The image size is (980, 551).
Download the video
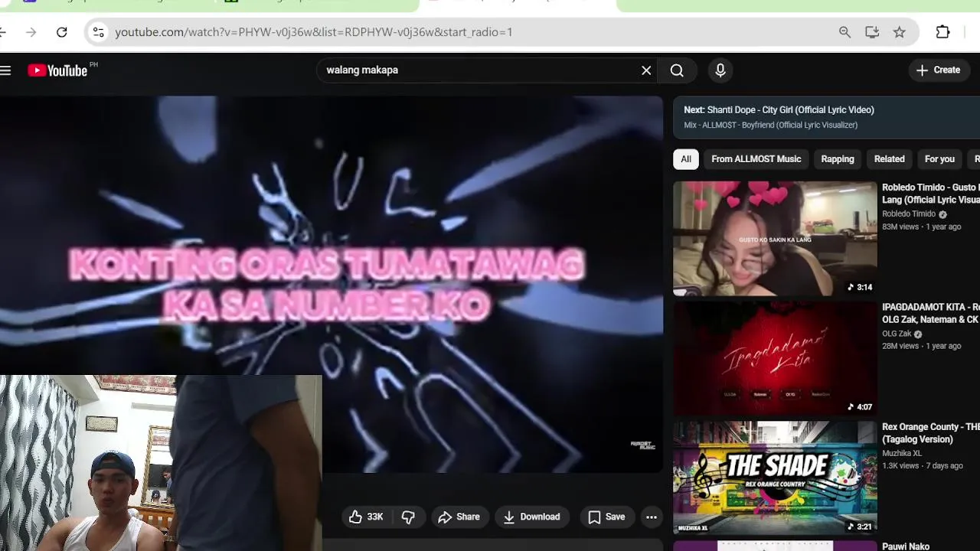532,517
